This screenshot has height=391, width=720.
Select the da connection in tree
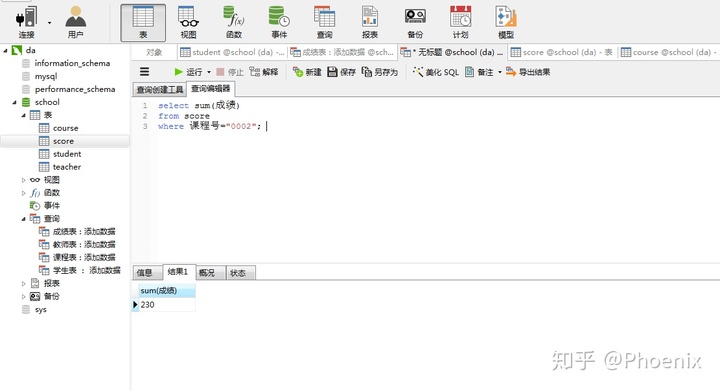pyautogui.click(x=30, y=50)
